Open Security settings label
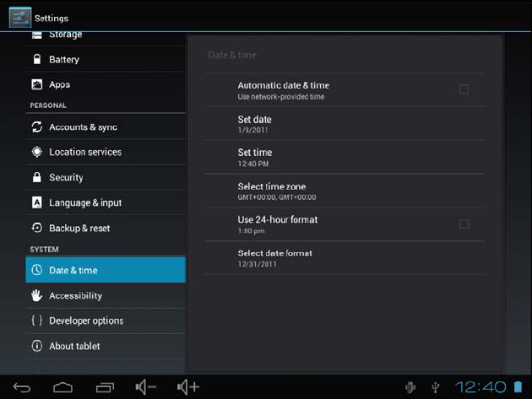Image resolution: width=532 pixels, height=399 pixels. (66, 177)
